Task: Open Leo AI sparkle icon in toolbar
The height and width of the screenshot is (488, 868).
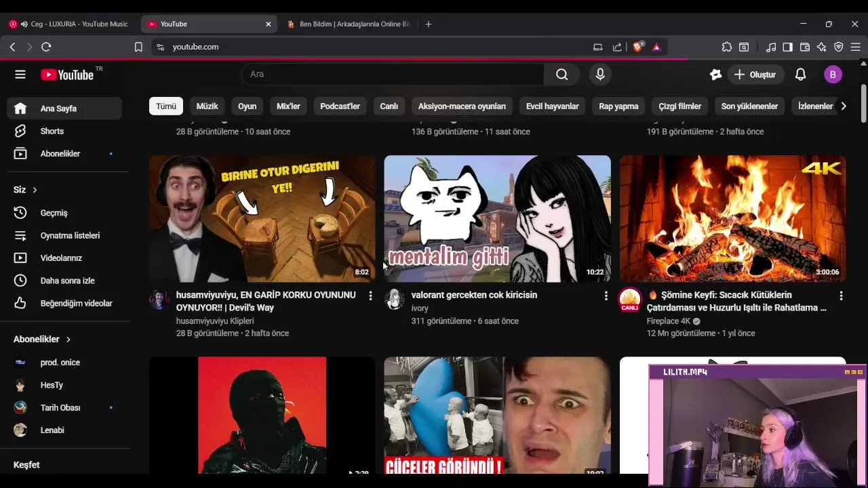Action: (822, 47)
